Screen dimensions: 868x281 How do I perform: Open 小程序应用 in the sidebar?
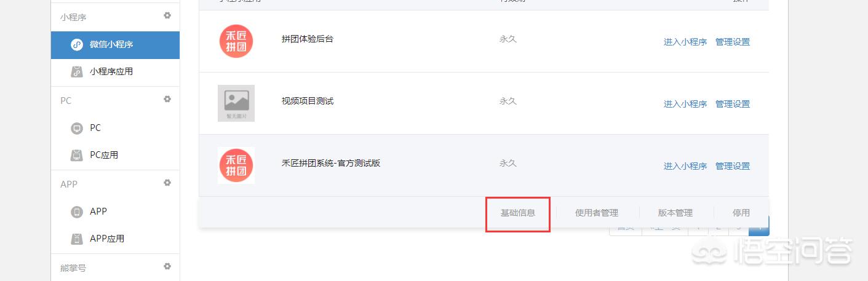tap(115, 72)
